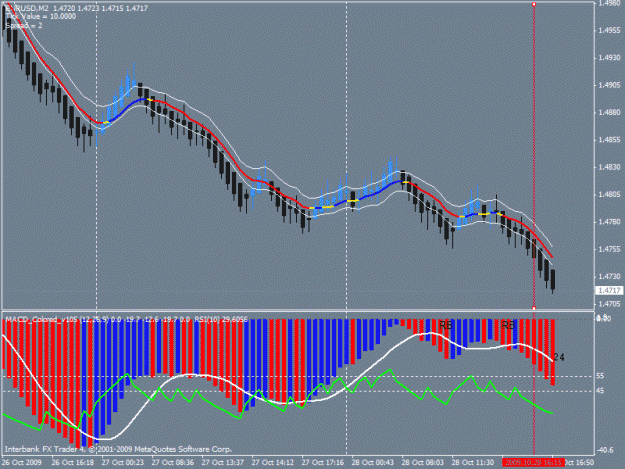Click the '28 Oct 11:30' time label
The width and height of the screenshot is (625, 469).
click(x=472, y=463)
